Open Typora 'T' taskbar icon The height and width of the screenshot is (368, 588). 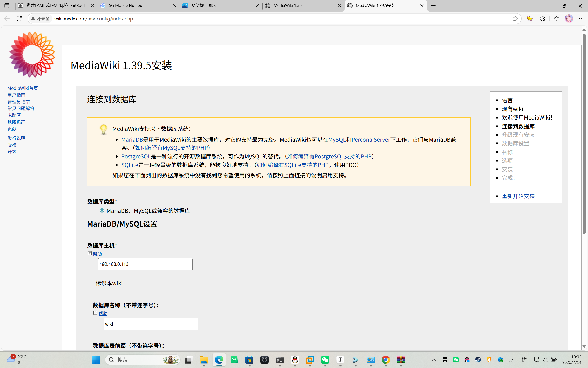coord(340,360)
